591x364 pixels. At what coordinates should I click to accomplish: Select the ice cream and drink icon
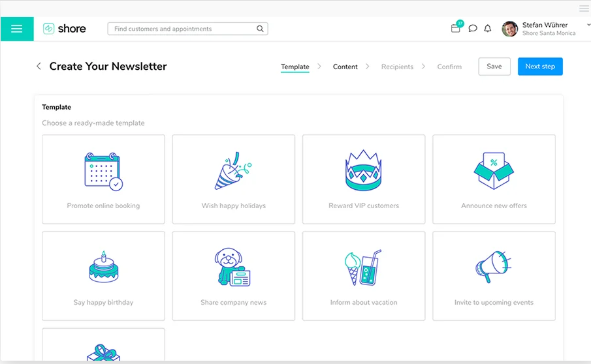pos(363,267)
